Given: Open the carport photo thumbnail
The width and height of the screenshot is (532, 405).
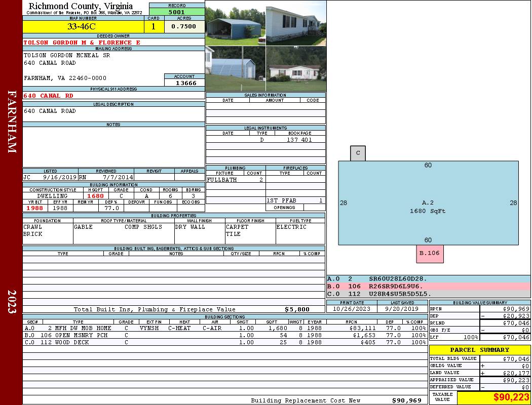Looking at the screenshot, I should (x=236, y=23).
